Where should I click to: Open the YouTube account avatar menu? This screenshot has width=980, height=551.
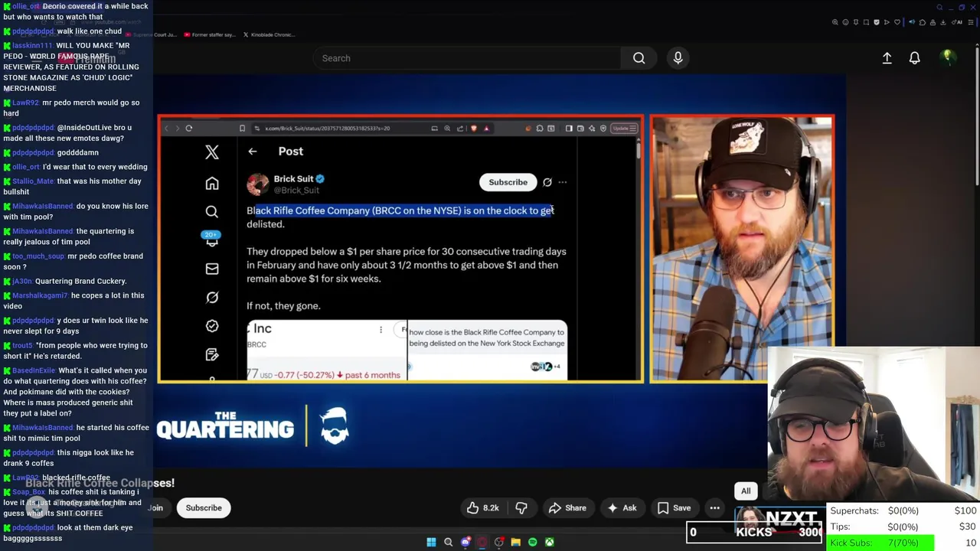(x=947, y=57)
